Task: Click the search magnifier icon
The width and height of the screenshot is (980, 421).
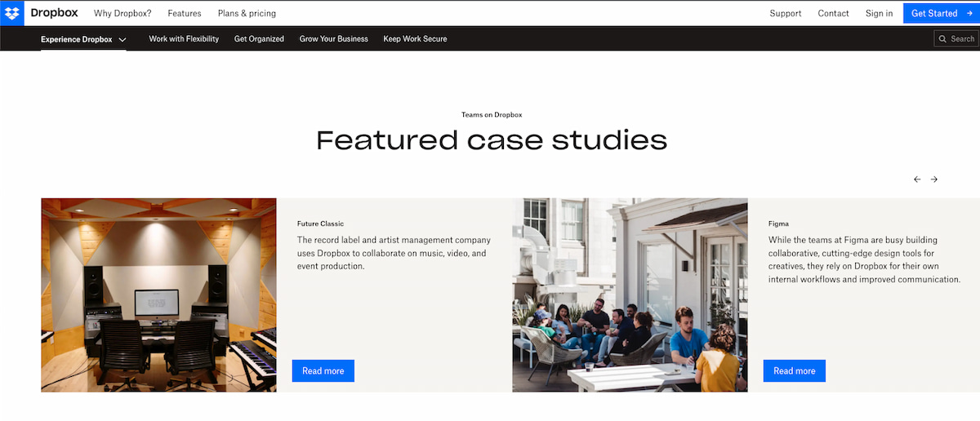Action: [x=943, y=38]
